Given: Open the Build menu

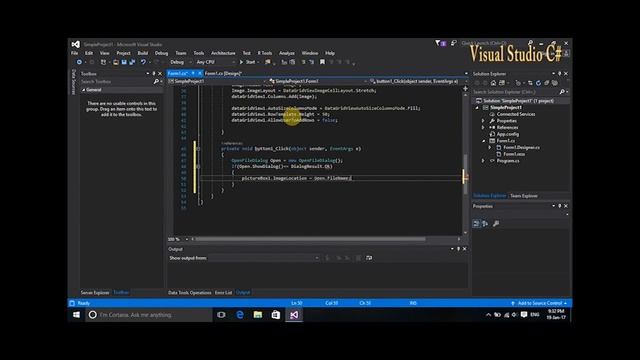Looking at the screenshot, I should click(x=142, y=53).
